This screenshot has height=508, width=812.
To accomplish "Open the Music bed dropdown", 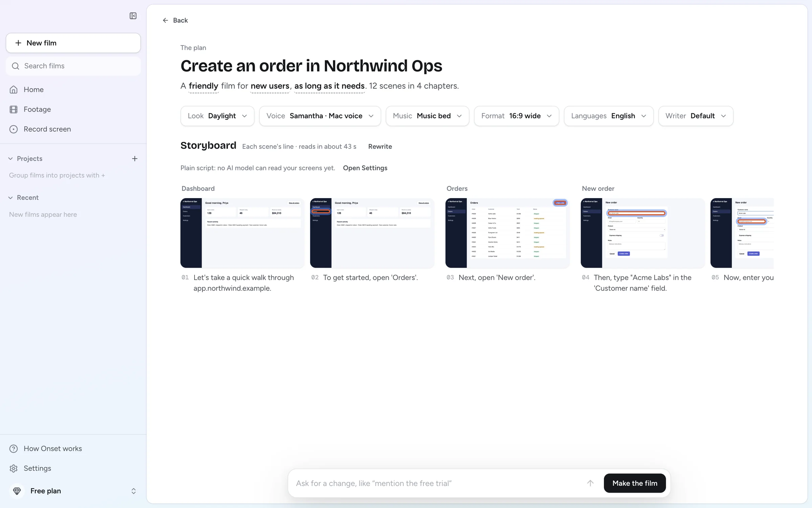I will 427,116.
